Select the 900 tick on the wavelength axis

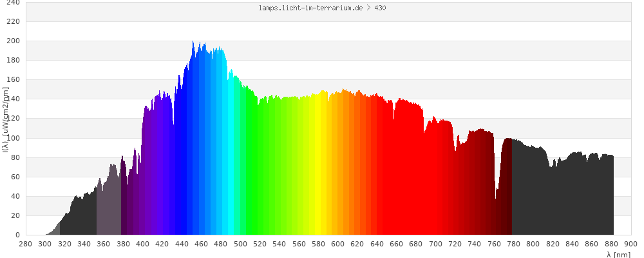pos(630,244)
